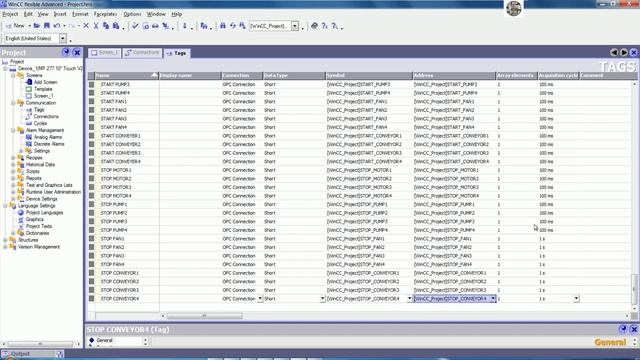Click the Save project disk icon
The width and height of the screenshot is (640, 360).
pos(47,26)
